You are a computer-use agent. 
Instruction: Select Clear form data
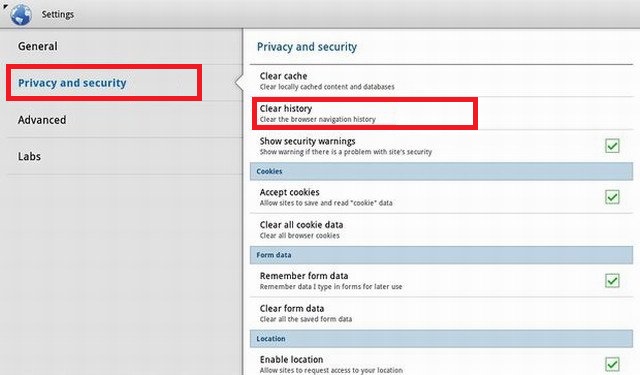[441, 313]
